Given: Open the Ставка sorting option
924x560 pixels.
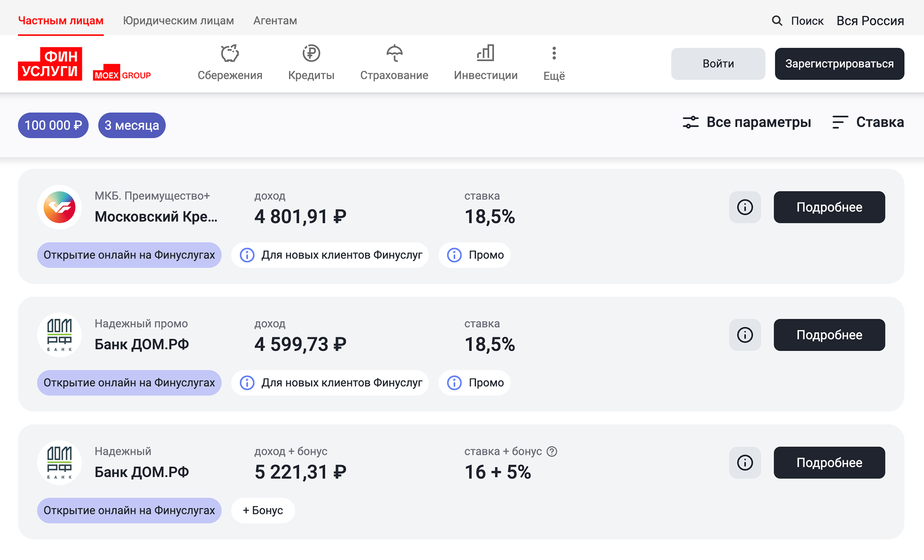Looking at the screenshot, I should pyautogui.click(x=868, y=122).
